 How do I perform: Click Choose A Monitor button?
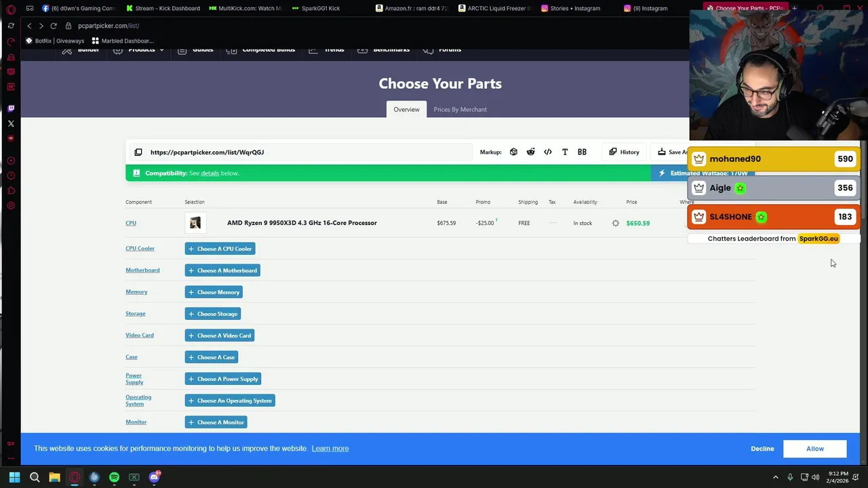(216, 422)
